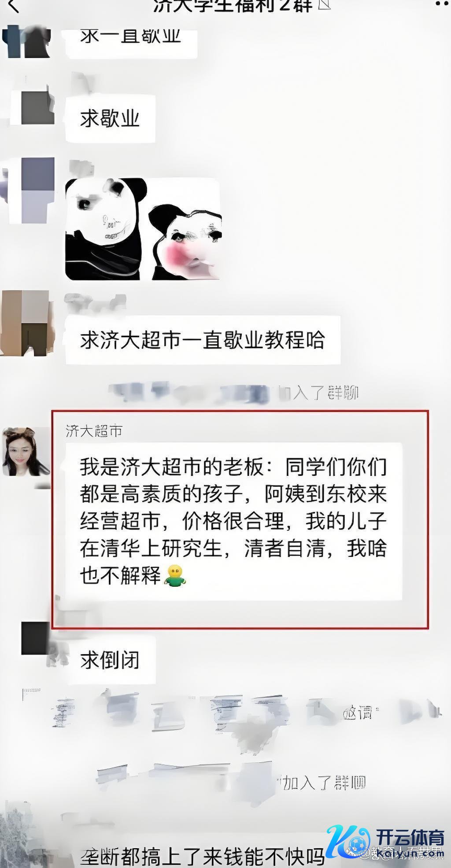This screenshot has height=868, width=451.
Task: Tap the muted bell icon beside title
Action: (324, 5)
